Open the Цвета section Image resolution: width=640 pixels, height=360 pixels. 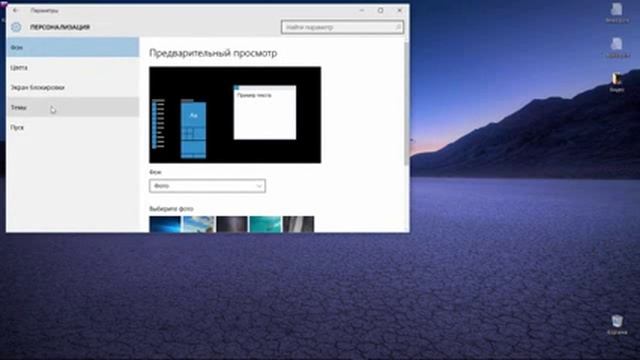pos(73,67)
